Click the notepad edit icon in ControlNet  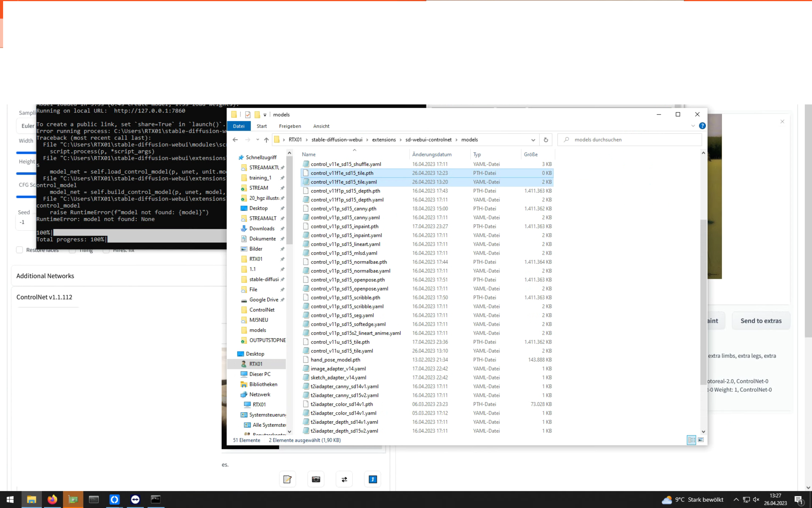288,479
